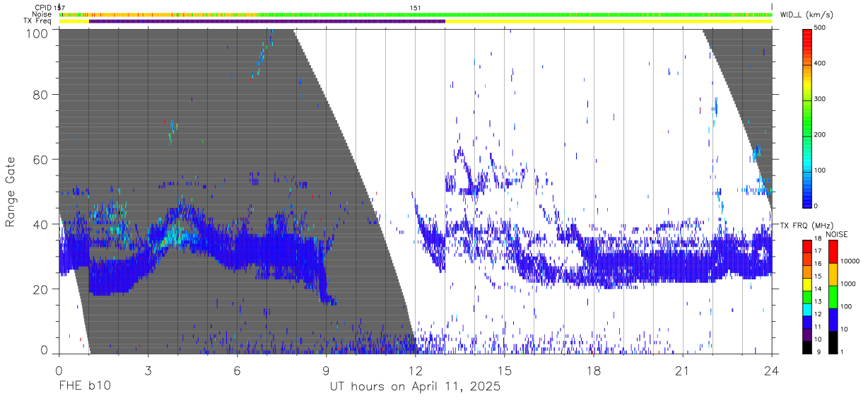Screen dimensions: 868x401
Task: Select the 11 tick on TX FRQ legend
Action: click(x=819, y=327)
